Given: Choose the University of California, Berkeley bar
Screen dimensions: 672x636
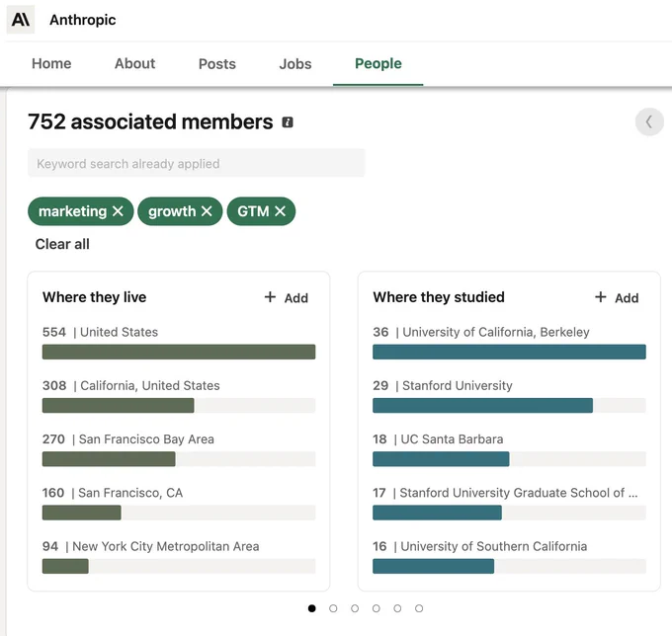Looking at the screenshot, I should pyautogui.click(x=509, y=352).
